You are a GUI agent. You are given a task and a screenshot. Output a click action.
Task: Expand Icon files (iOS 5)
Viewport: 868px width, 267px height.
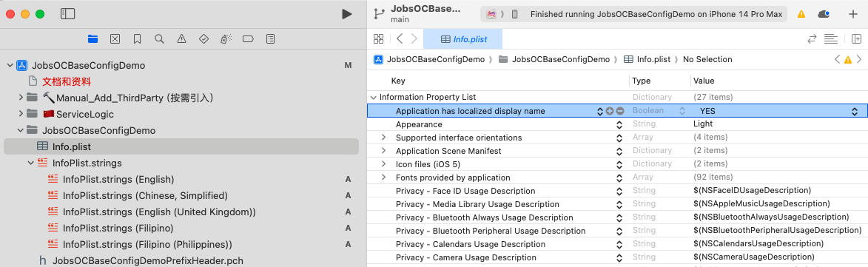(383, 164)
